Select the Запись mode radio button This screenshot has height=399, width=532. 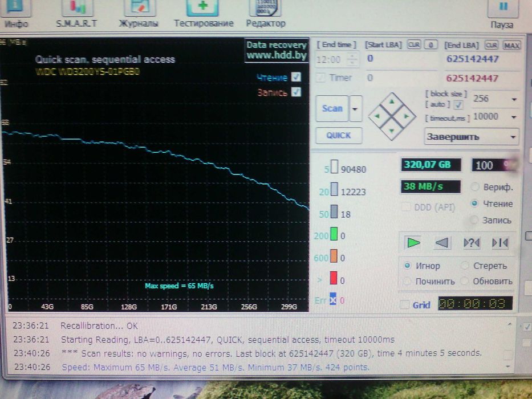click(474, 220)
